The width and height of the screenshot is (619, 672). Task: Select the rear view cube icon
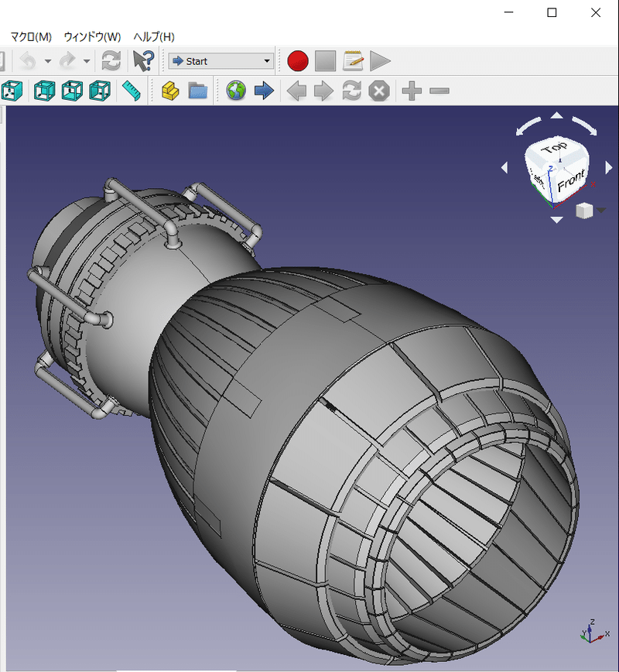tap(44, 91)
